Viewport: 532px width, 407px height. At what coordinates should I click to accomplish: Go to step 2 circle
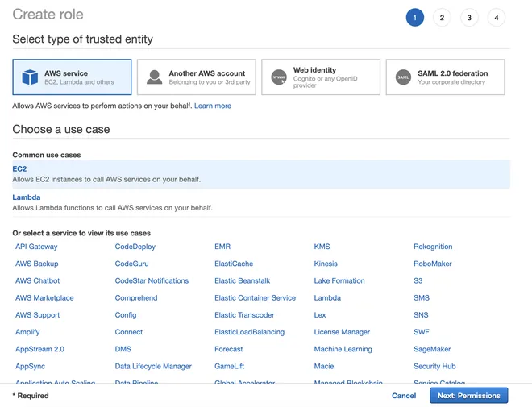click(x=442, y=18)
